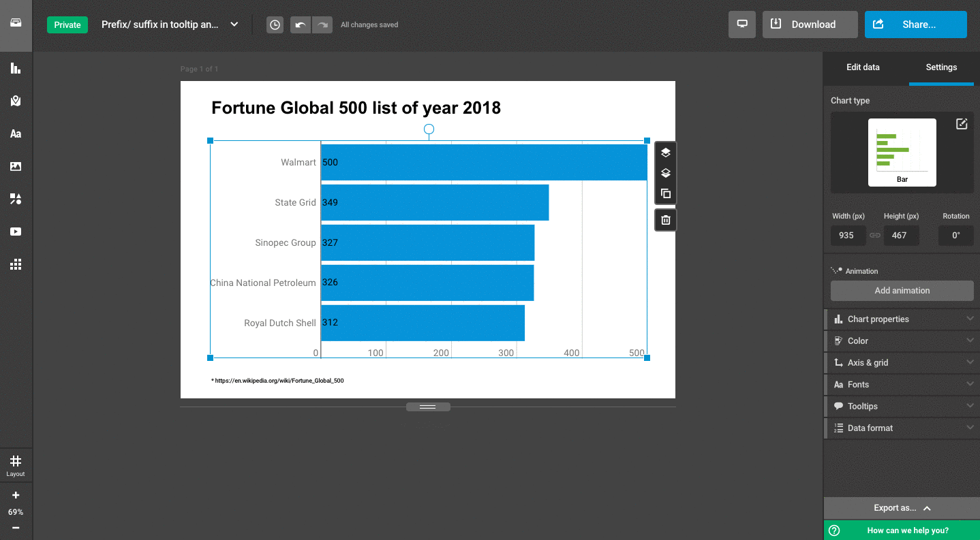
Task: Open project title dropdown arrow
Action: pos(234,25)
